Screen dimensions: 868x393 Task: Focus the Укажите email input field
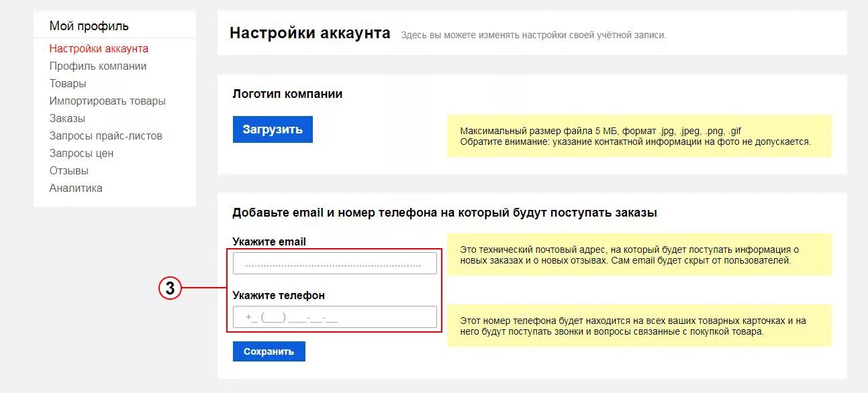pyautogui.click(x=335, y=264)
